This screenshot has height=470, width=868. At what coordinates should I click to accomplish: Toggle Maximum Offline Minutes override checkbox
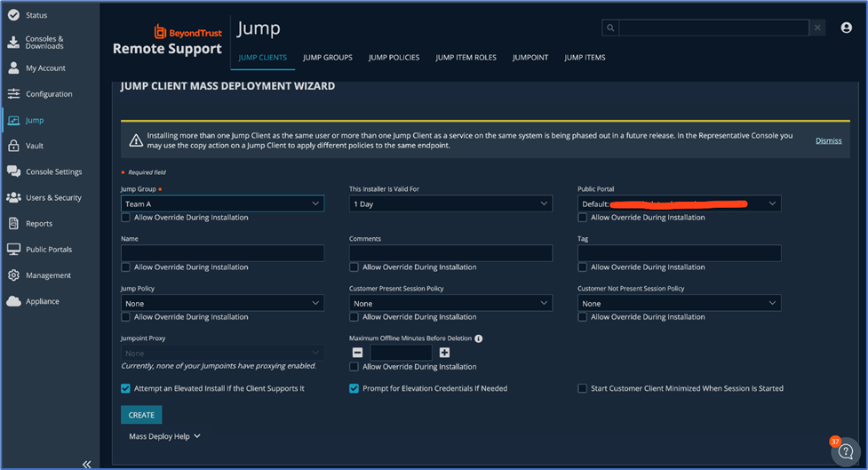tap(354, 367)
